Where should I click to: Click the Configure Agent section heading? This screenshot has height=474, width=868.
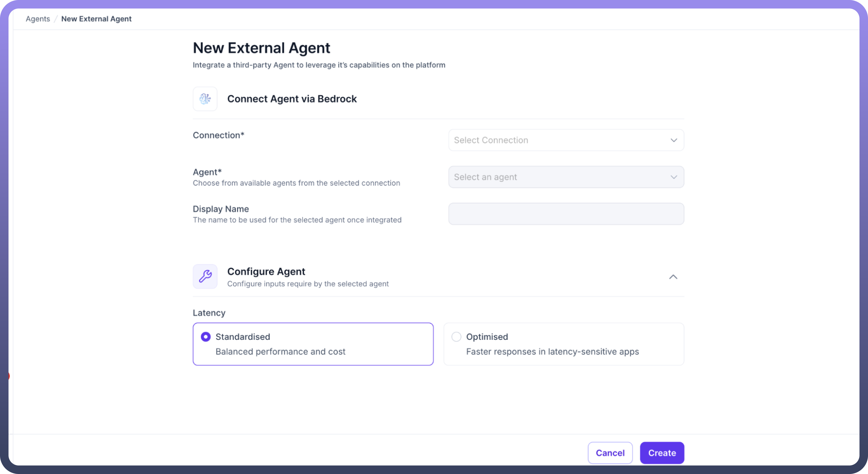(x=266, y=271)
